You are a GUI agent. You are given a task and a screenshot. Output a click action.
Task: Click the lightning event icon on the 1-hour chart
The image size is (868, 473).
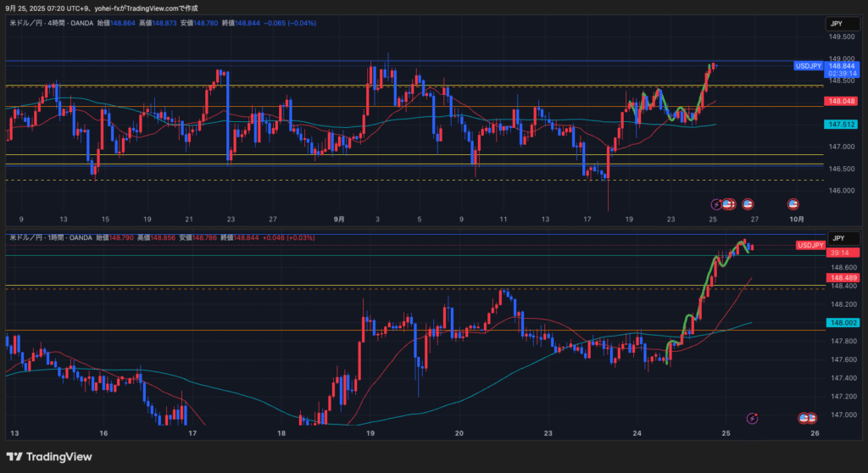753,418
